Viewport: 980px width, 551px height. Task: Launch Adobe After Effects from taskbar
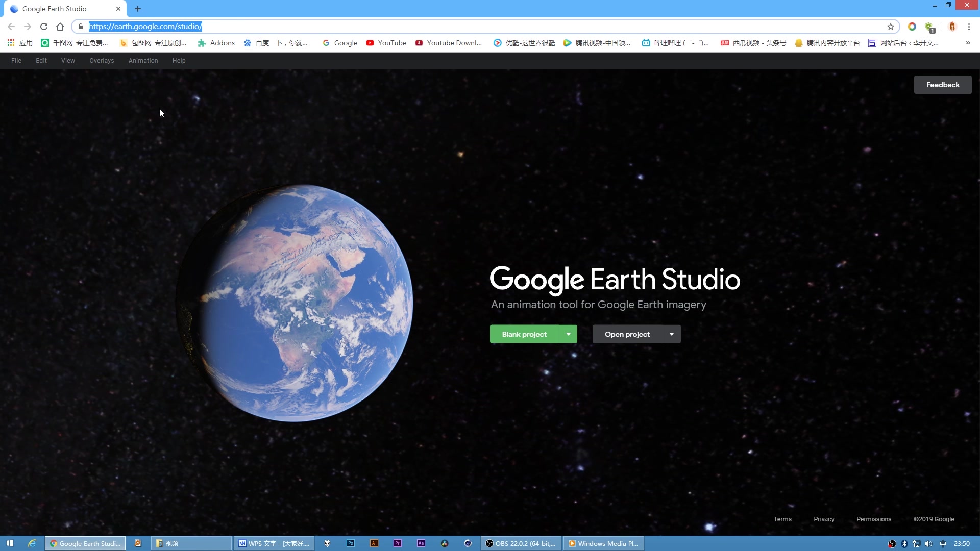421,543
